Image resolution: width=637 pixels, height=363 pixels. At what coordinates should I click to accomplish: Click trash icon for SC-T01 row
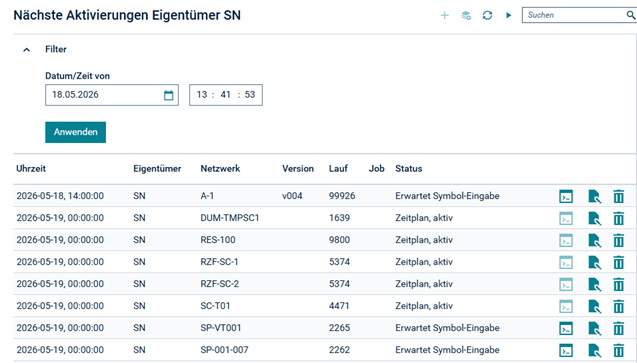click(618, 306)
